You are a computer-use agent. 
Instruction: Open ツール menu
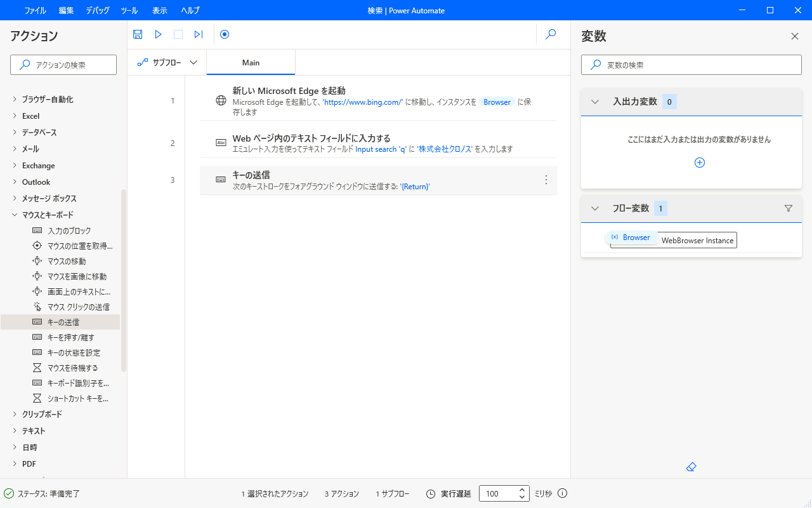point(129,10)
